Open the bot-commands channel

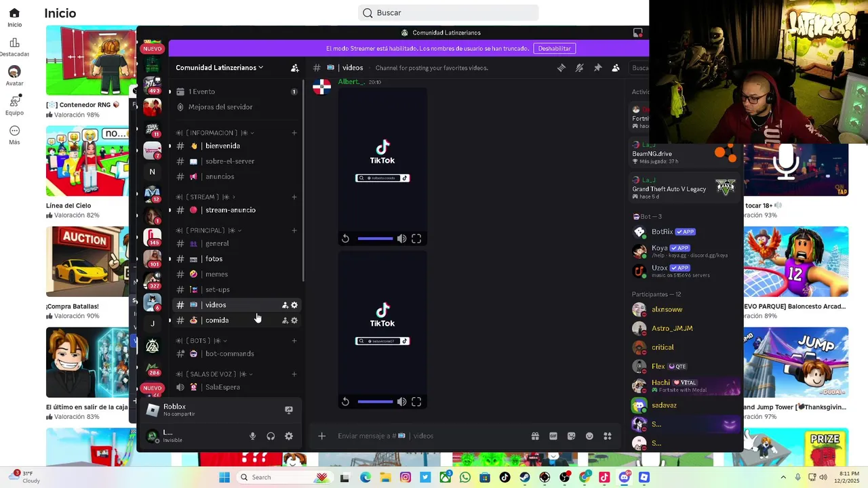click(x=235, y=354)
